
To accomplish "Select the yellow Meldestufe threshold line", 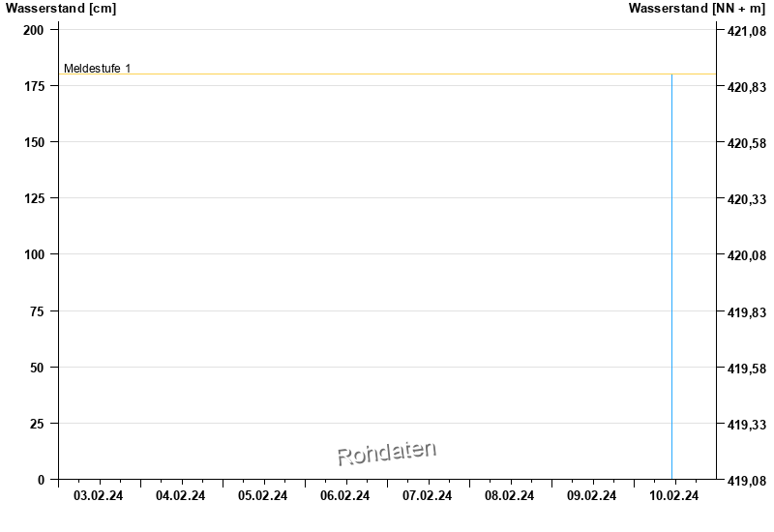I will point(387,74).
